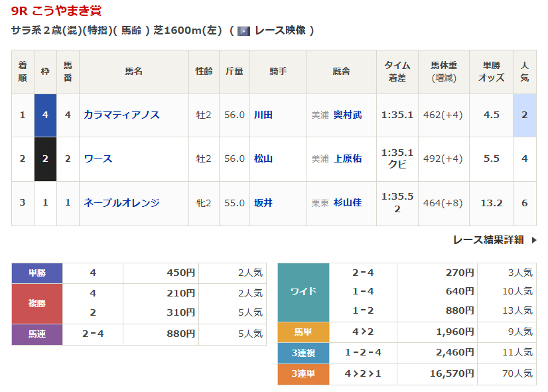This screenshot has width=548, height=392.
Task: Select the red 複勝 payout label
Action: pyautogui.click(x=37, y=303)
